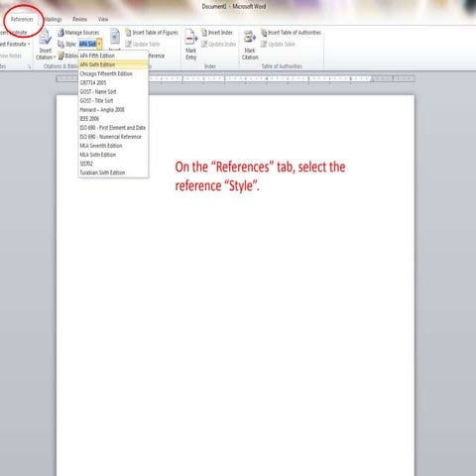Switch to the Mailings tab
Image resolution: width=476 pixels, height=476 pixels.
tap(53, 19)
